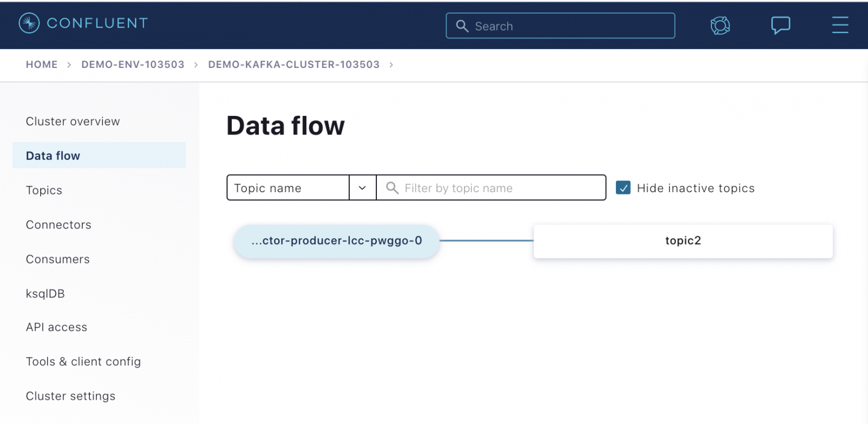This screenshot has height=424, width=868.
Task: Click the magnifier icon in the global search bar
Action: coord(462,26)
